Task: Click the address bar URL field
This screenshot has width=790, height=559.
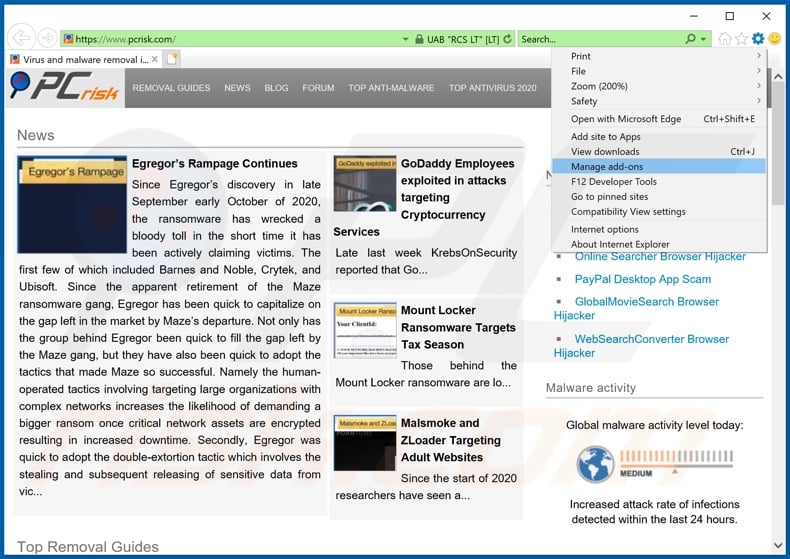Action: pos(230,39)
